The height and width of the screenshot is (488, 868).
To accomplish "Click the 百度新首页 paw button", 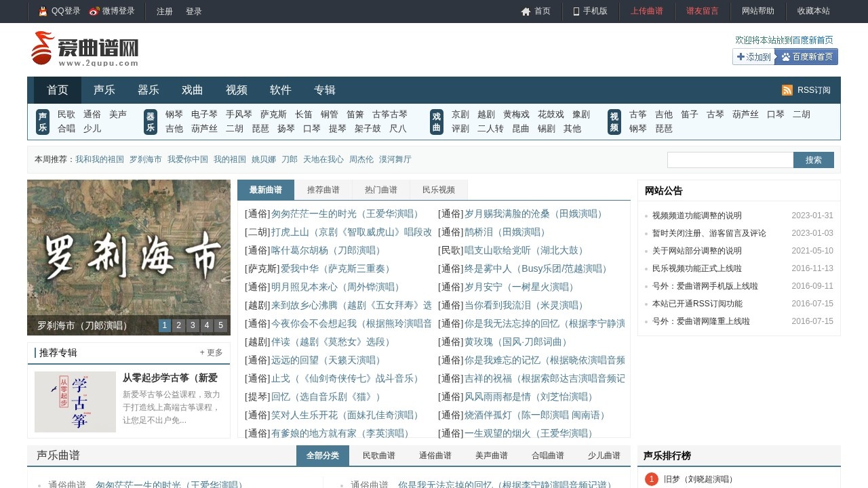I will (x=806, y=57).
